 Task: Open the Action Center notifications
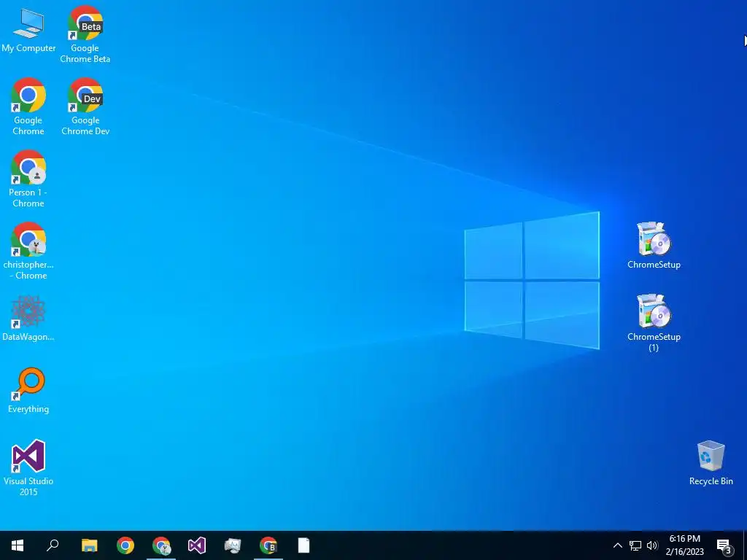[724, 545]
